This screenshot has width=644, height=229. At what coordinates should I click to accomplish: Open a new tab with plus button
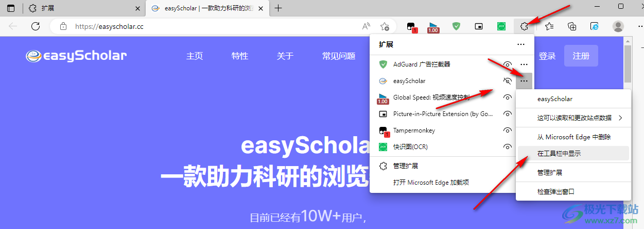pyautogui.click(x=279, y=8)
